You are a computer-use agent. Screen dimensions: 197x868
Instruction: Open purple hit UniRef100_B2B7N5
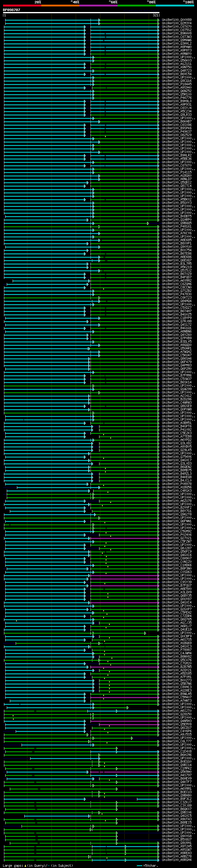pyautogui.click(x=177, y=667)
